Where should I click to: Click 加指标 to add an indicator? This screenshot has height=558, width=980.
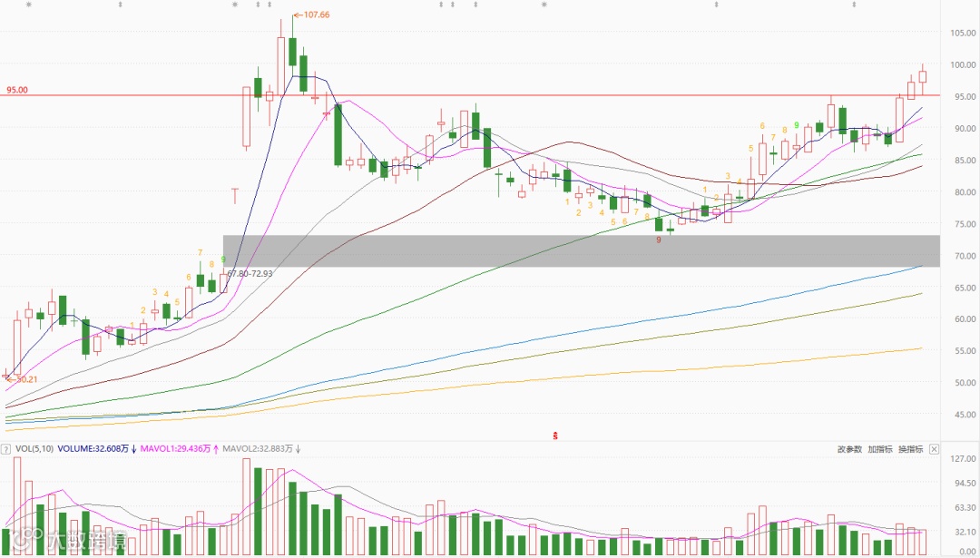point(880,449)
